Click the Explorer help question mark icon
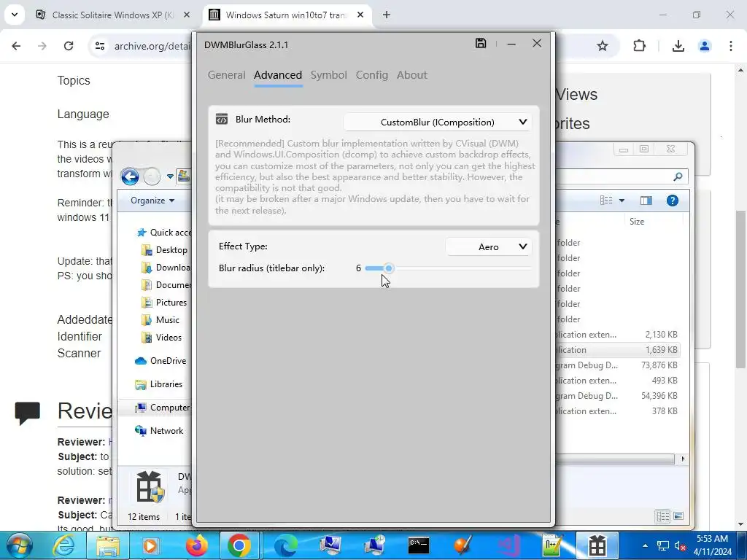 coord(672,201)
